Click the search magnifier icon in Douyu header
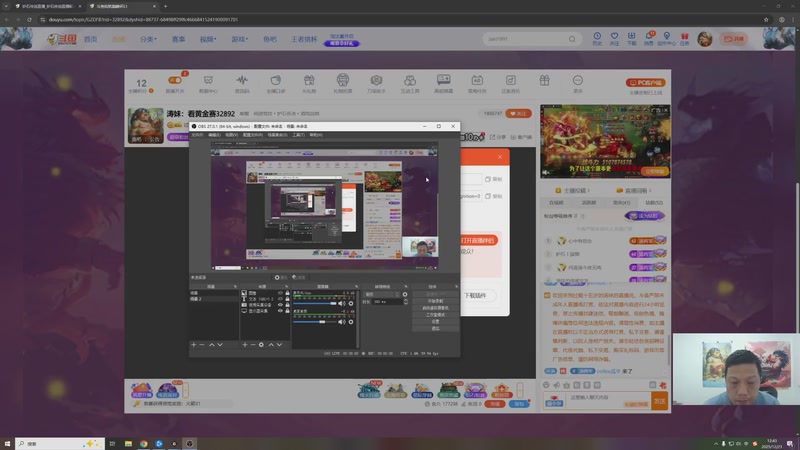The height and width of the screenshot is (450, 800). pos(572,39)
